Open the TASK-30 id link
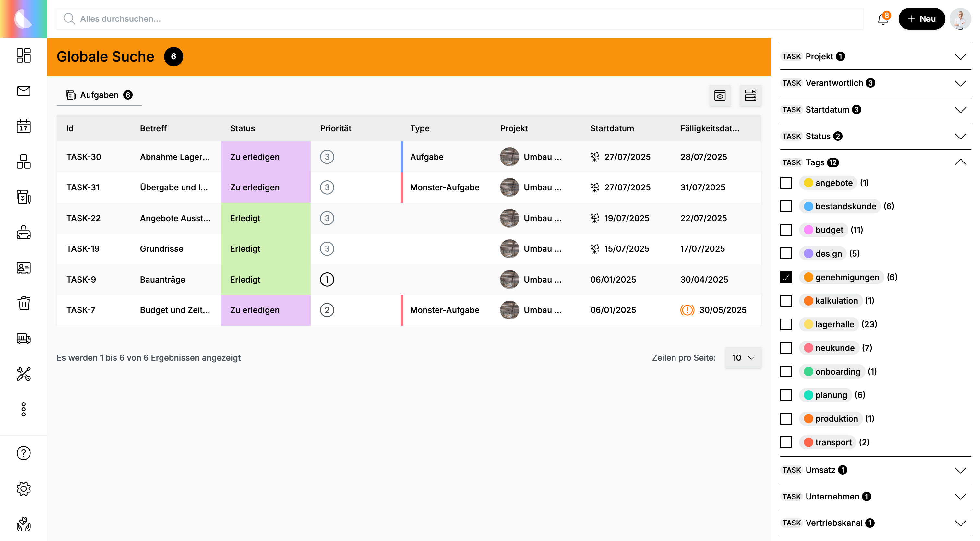This screenshot has height=541, width=980. pos(84,157)
